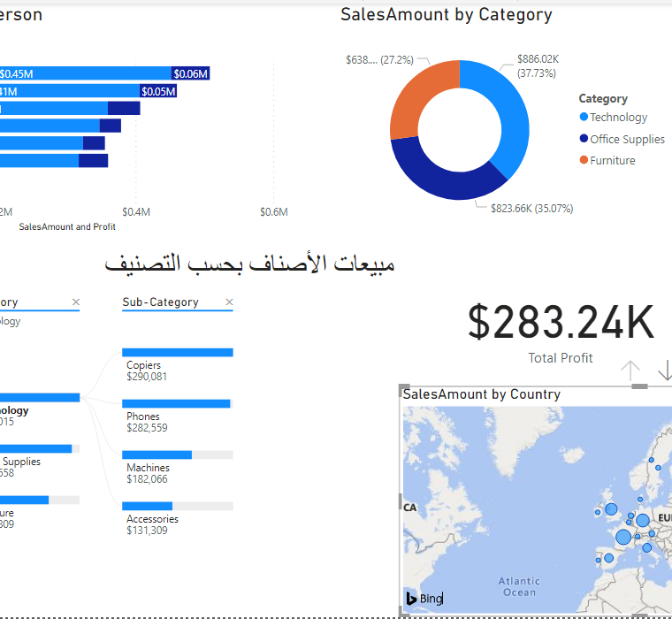Click the drill up arrow above the map
This screenshot has width=672, height=619.
(x=630, y=371)
